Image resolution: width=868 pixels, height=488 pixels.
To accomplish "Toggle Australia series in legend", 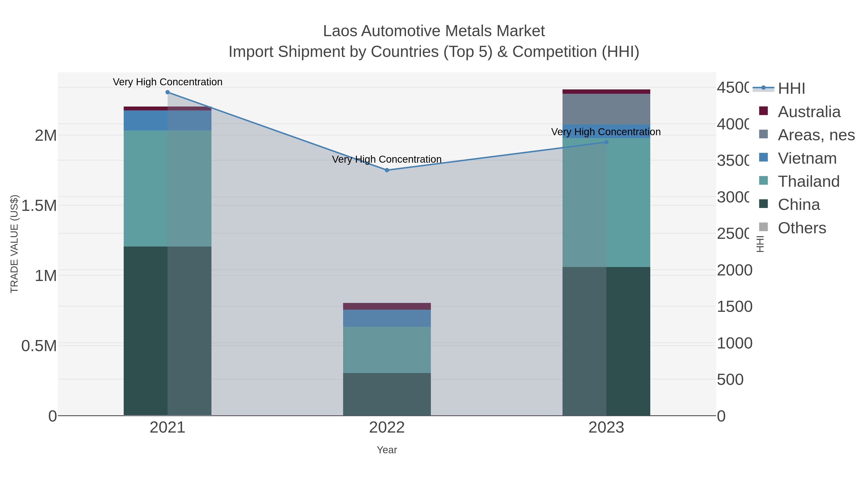I will 800,112.
